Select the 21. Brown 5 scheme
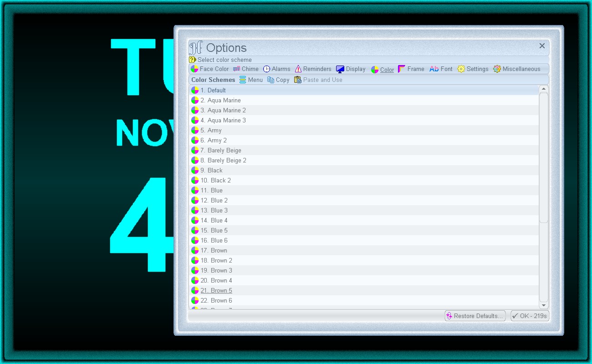 [364, 290]
